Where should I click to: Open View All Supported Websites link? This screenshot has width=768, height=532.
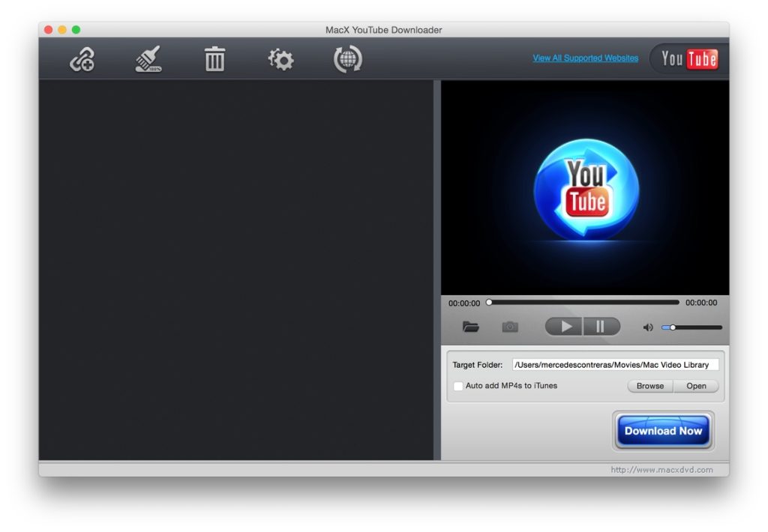click(585, 58)
